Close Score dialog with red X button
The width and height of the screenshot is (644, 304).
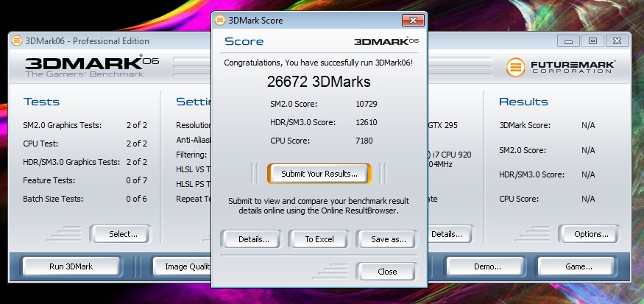tap(413, 20)
